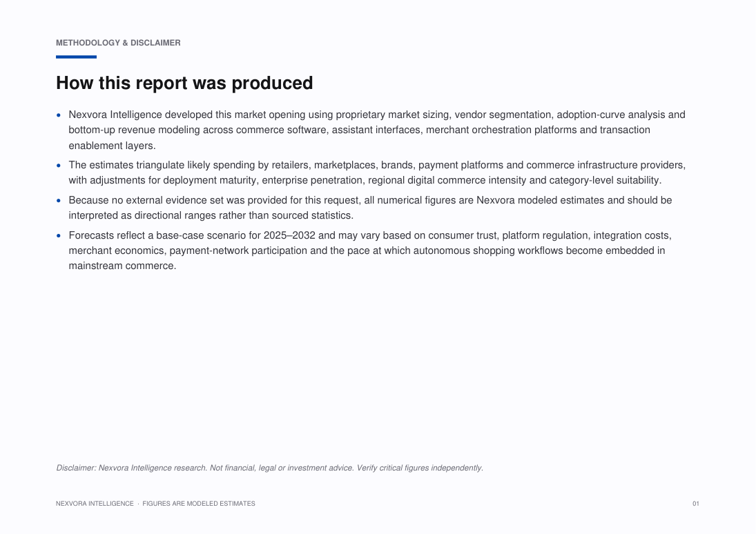This screenshot has width=756, height=534.
Task: Click the page number "01" in the footer
Action: (696, 504)
